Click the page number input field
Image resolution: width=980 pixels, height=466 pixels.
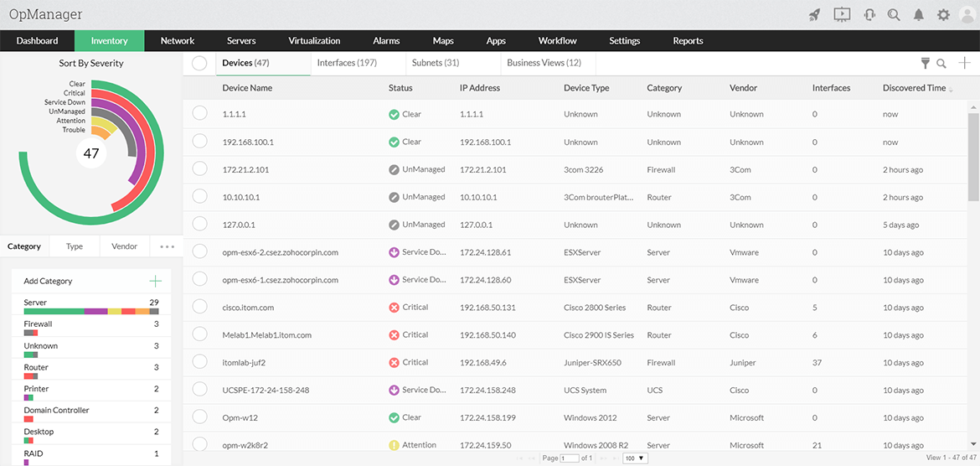pos(570,458)
